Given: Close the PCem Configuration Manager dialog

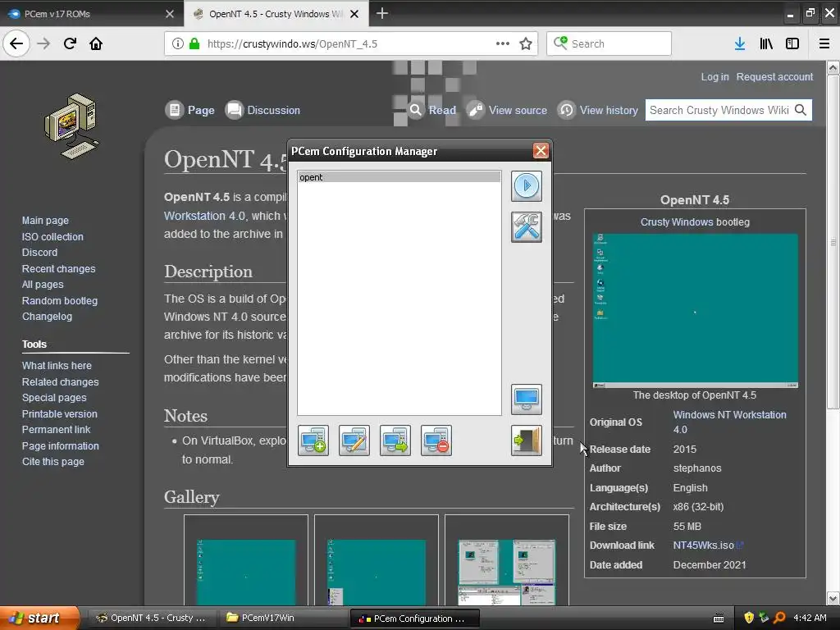Looking at the screenshot, I should (x=541, y=151).
